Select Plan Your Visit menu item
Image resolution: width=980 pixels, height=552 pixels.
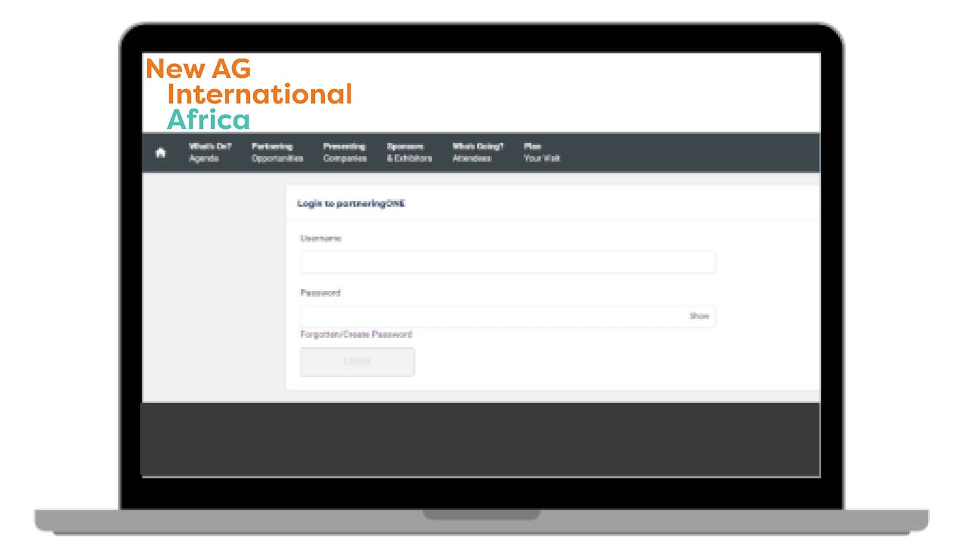[541, 152]
